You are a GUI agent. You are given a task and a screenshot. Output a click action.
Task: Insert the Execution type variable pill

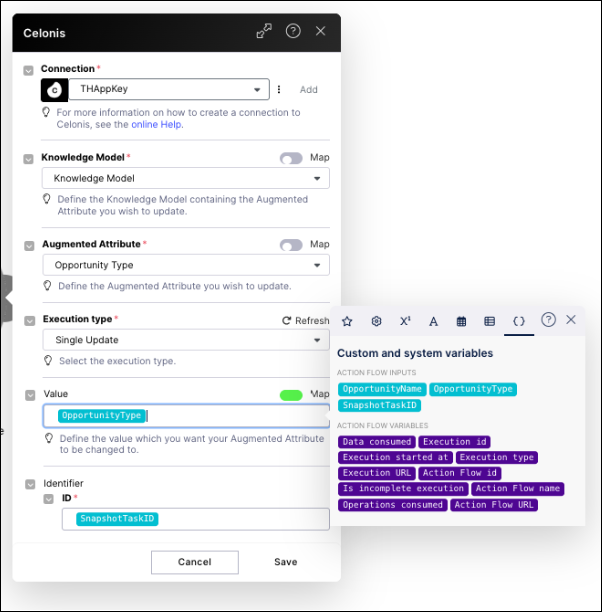pos(497,457)
